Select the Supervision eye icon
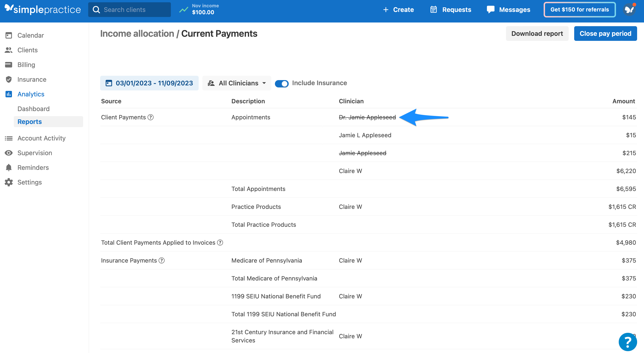 click(x=34, y=153)
